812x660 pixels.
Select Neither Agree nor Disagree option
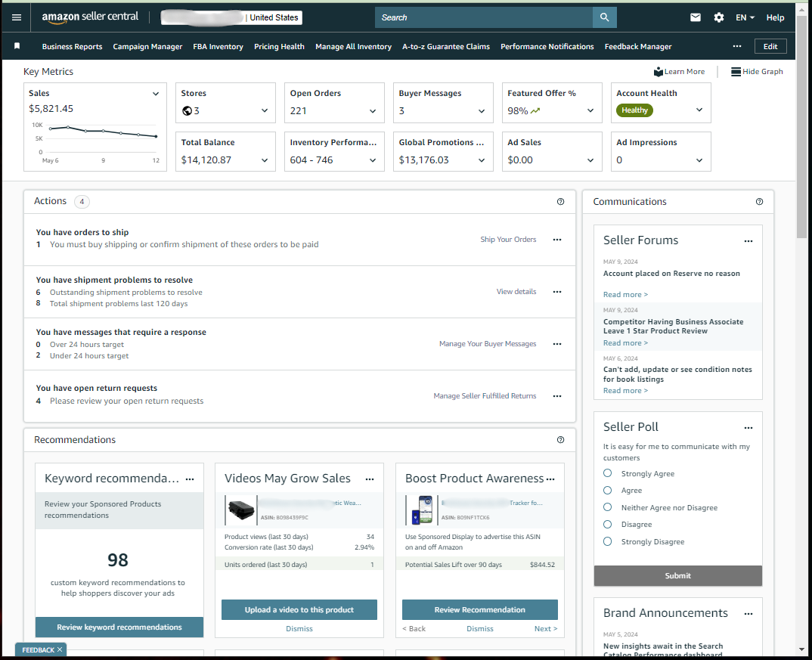pos(607,507)
